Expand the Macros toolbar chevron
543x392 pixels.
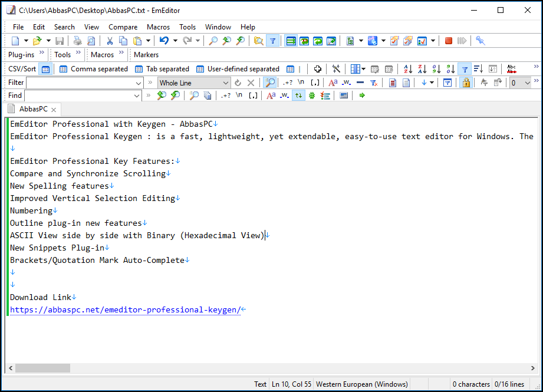point(121,52)
